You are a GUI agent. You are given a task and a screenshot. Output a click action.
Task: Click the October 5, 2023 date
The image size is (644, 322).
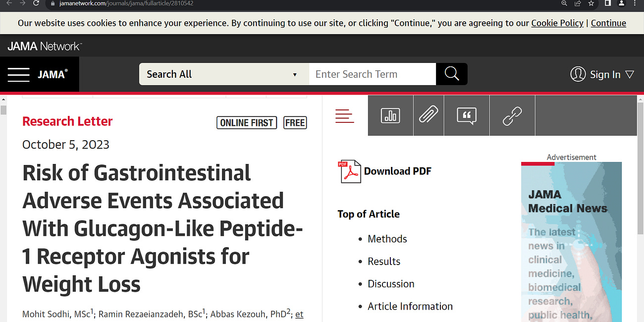(x=66, y=145)
